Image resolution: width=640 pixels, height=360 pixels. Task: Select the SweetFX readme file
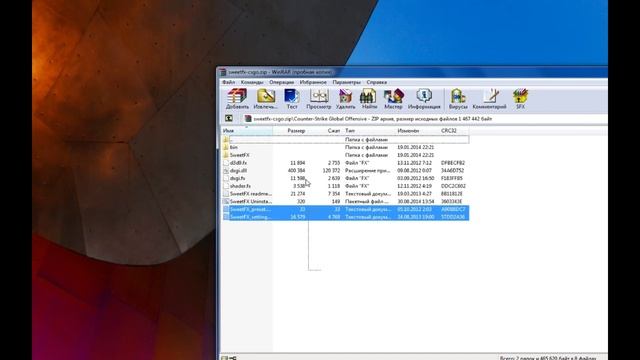[x=251, y=193]
